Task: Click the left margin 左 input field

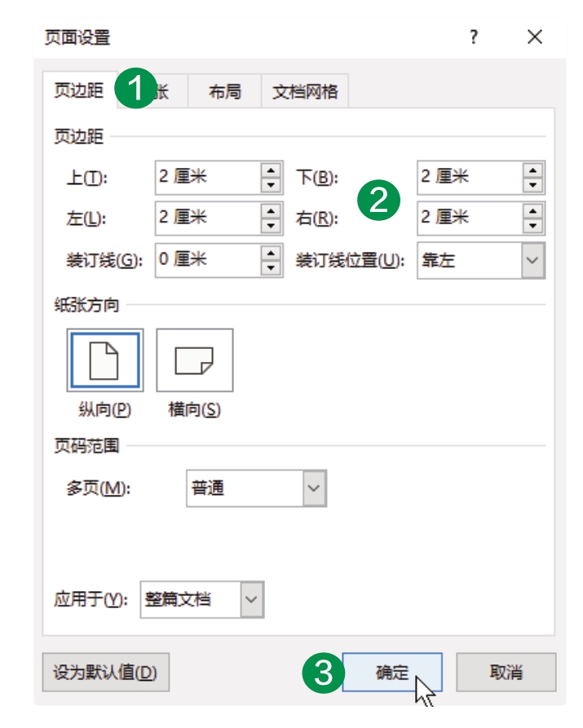Action: tap(208, 218)
